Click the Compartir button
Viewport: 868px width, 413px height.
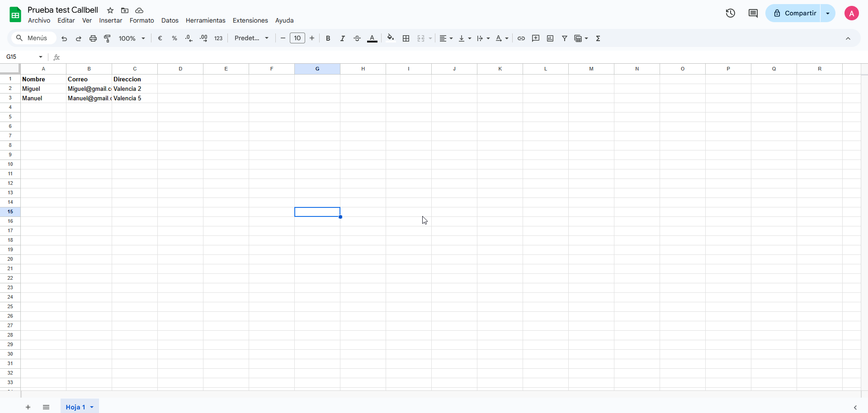pyautogui.click(x=794, y=13)
